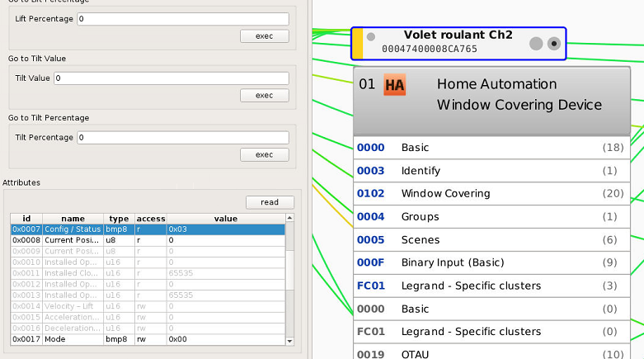
Task: Focus the Tilt Percentage input field
Action: point(183,137)
